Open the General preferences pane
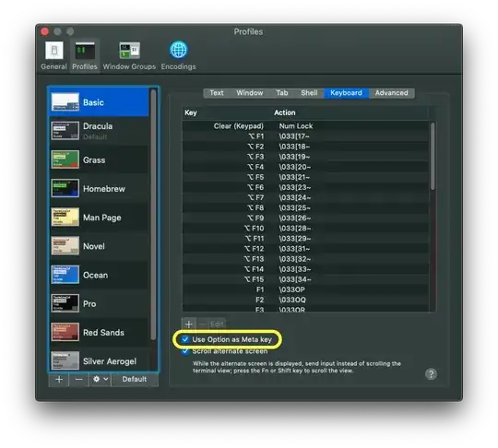This screenshot has height=448, width=498. pos(53,55)
